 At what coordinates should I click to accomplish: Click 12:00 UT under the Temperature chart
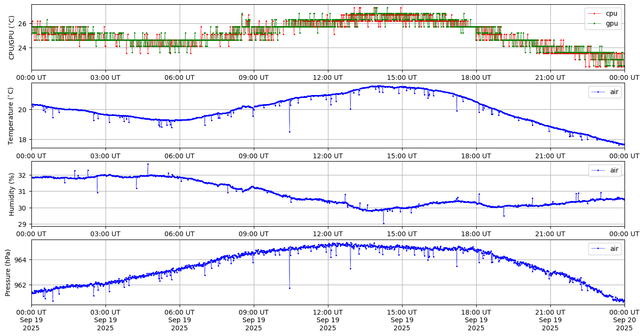[x=328, y=156]
